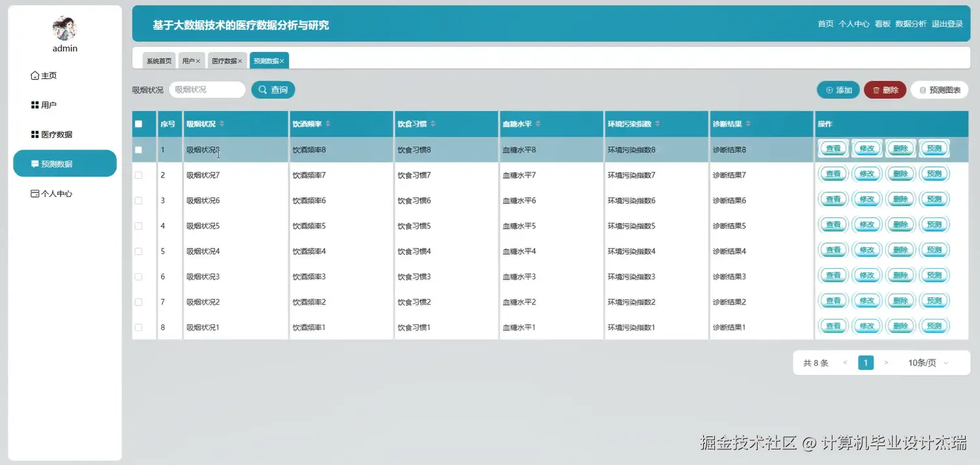
Task: Go to the previous page arrow
Action: 845,363
